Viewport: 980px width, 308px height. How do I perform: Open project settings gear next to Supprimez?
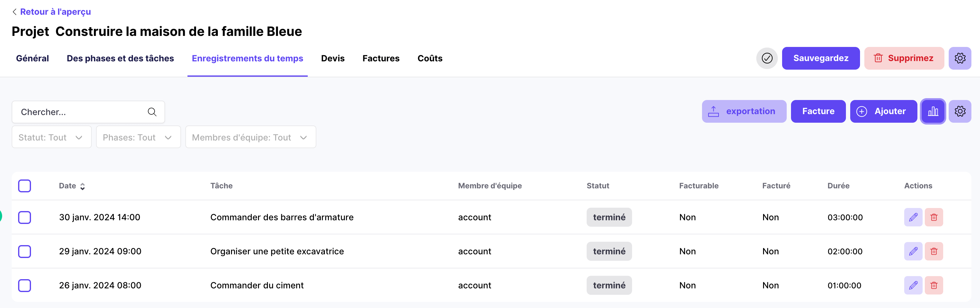click(959, 58)
